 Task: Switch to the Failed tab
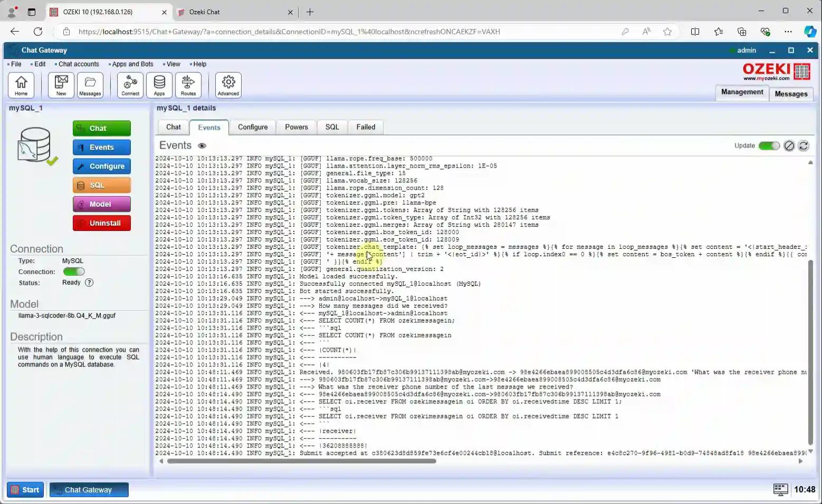[366, 127]
